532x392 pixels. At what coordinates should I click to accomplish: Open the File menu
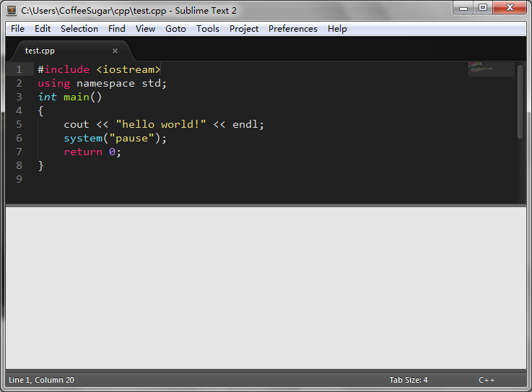pos(17,29)
